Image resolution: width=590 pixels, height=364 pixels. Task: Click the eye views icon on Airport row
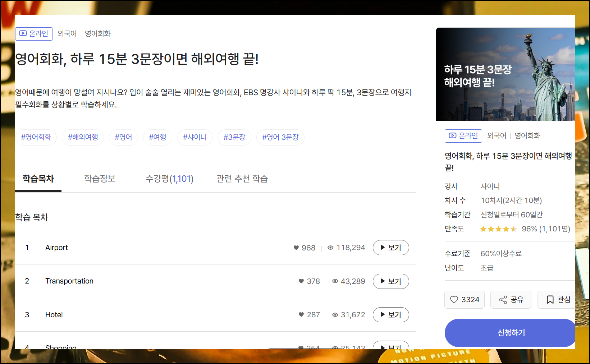tap(330, 248)
